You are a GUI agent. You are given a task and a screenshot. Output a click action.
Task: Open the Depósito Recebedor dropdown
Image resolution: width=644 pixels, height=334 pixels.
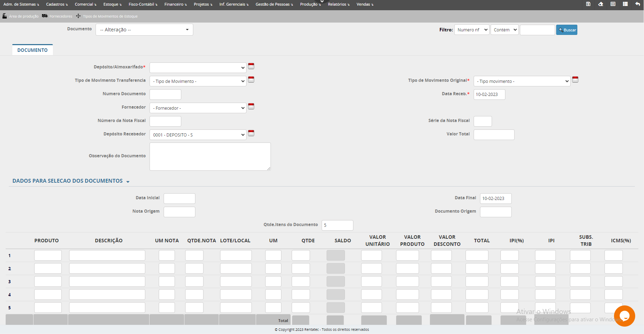[198, 135]
